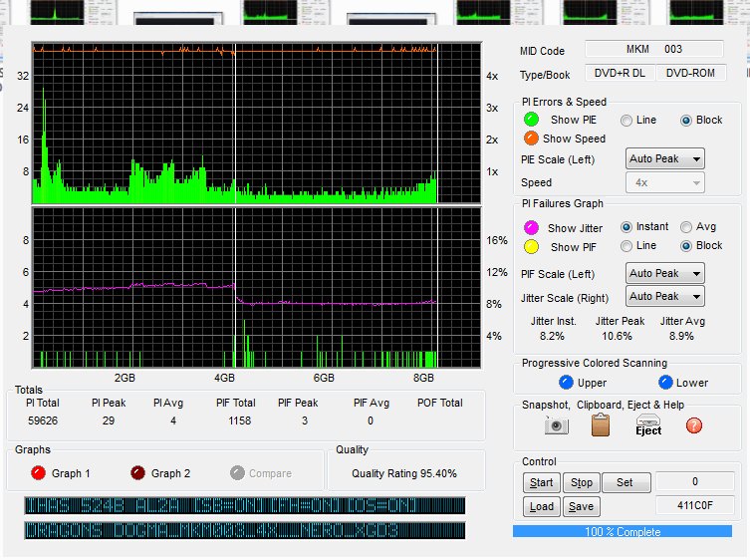
Task: Click the camera snapshot icon
Action: (556, 425)
